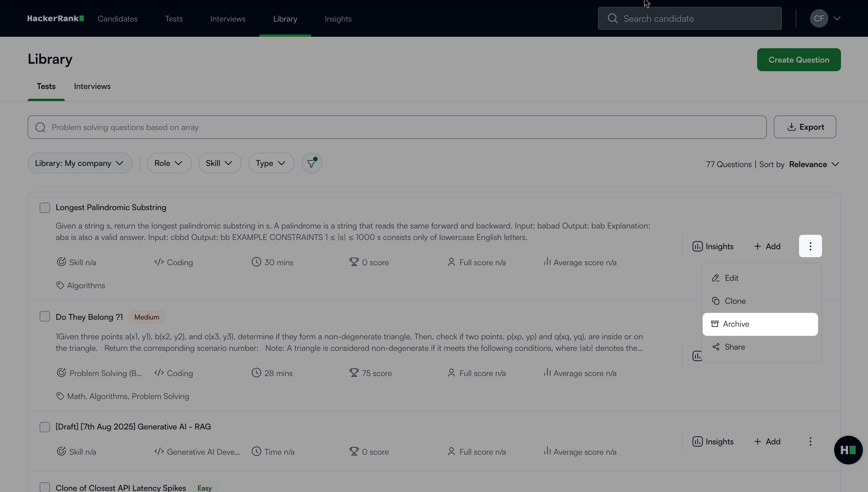Open the Skill filter dropdown
The width and height of the screenshot is (868, 492).
[x=219, y=163]
